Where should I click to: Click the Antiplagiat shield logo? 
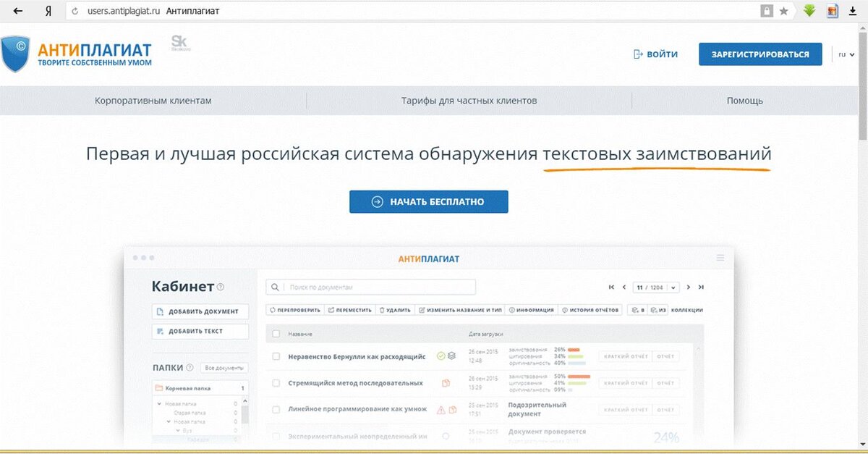pos(15,54)
